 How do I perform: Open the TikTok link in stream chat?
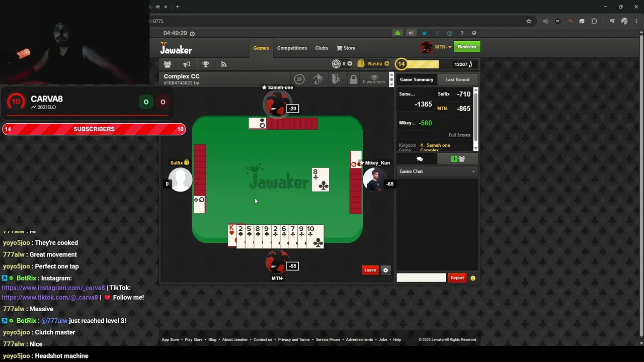coord(50,297)
